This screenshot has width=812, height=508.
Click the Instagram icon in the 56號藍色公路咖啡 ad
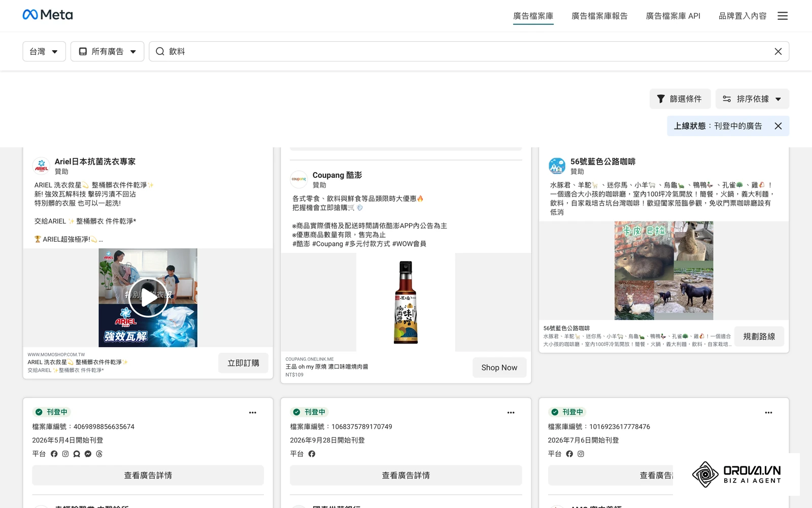tap(581, 454)
